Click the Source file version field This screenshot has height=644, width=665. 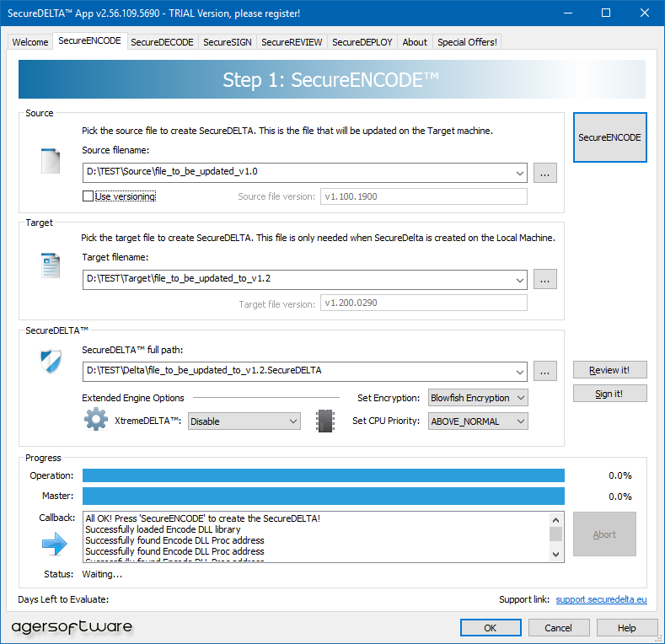point(424,196)
